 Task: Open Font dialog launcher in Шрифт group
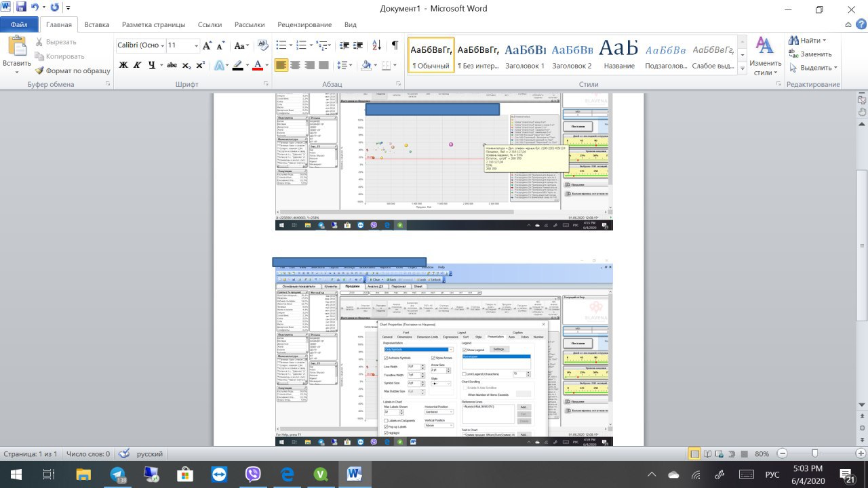tap(267, 84)
